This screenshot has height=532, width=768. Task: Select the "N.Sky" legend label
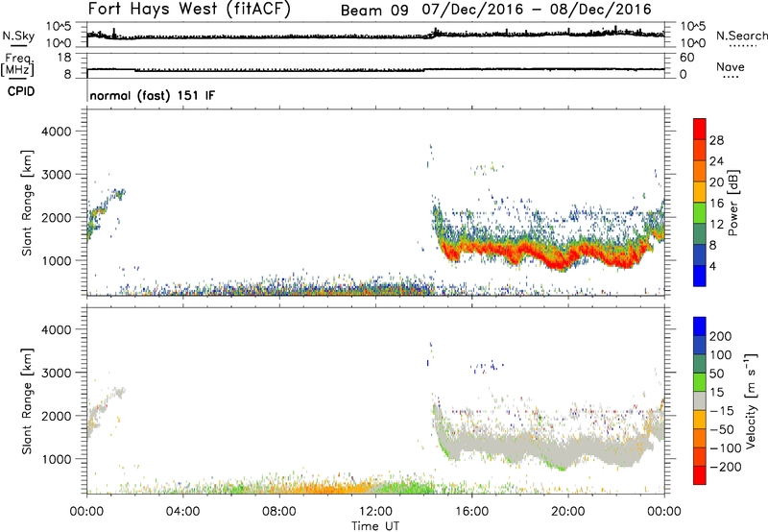(x=18, y=36)
